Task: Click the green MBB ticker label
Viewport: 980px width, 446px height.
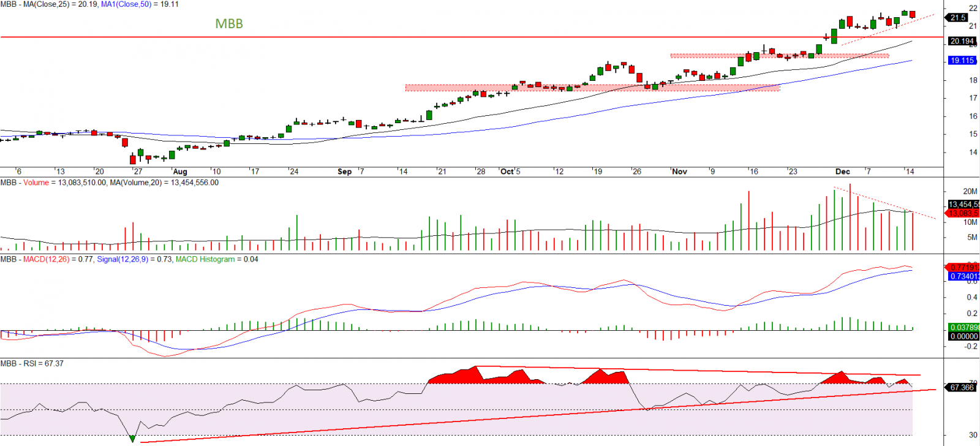Action: coord(229,24)
